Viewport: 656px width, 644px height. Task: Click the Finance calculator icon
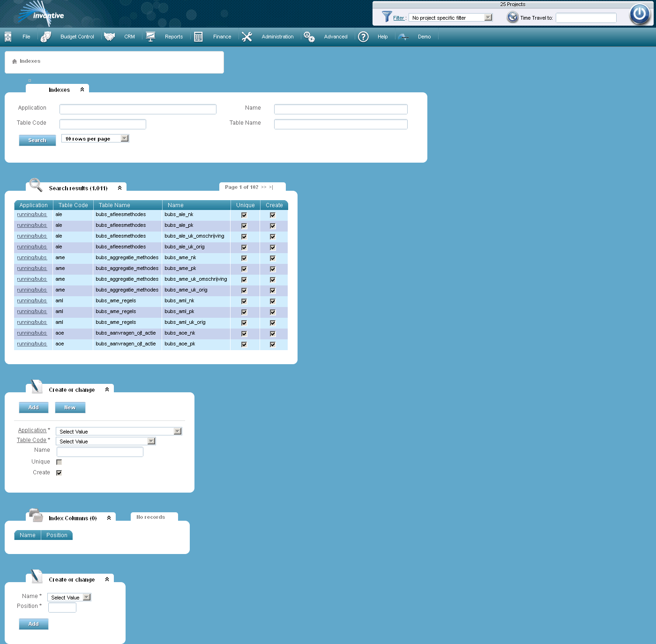tap(198, 36)
